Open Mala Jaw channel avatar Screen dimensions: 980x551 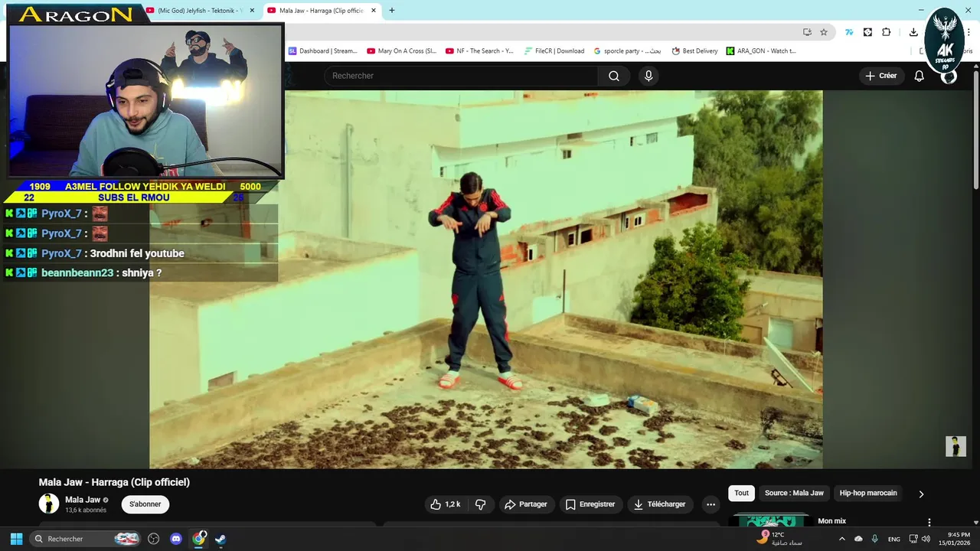tap(49, 504)
